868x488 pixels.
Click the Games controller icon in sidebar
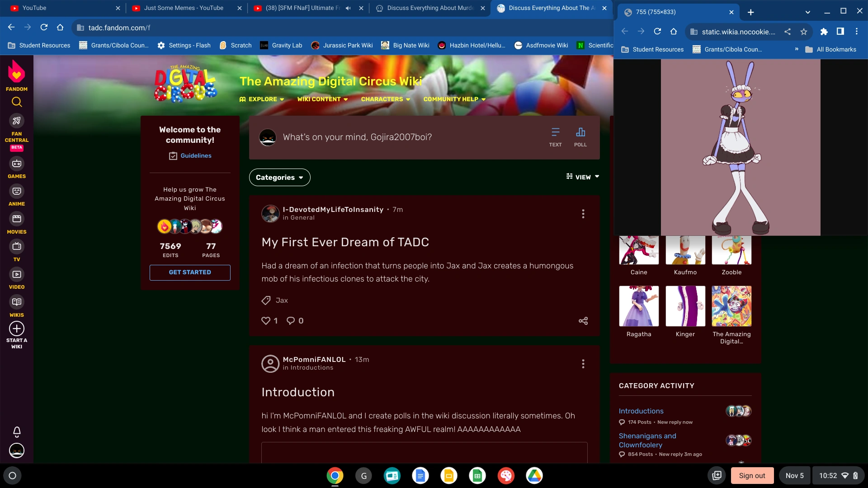pos(17,164)
